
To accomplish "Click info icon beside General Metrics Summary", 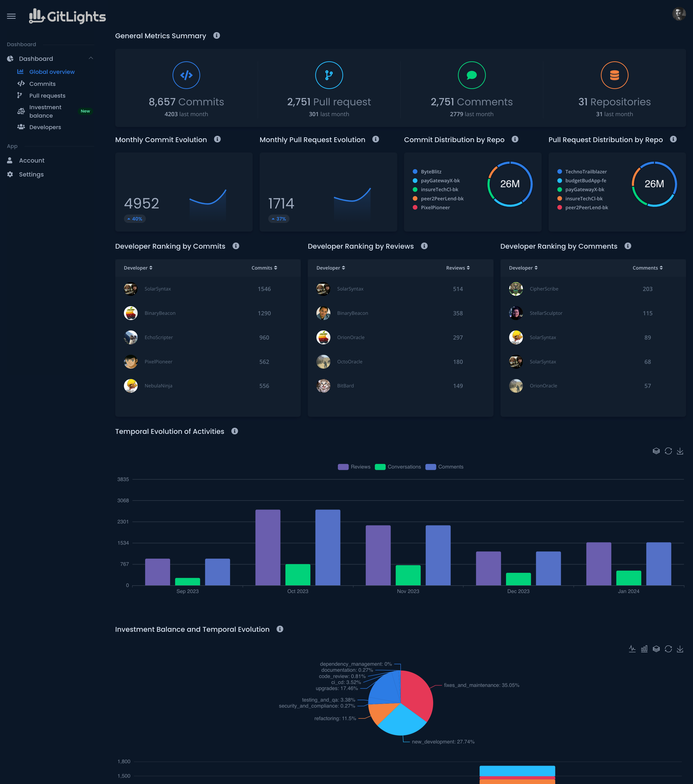I will point(216,36).
